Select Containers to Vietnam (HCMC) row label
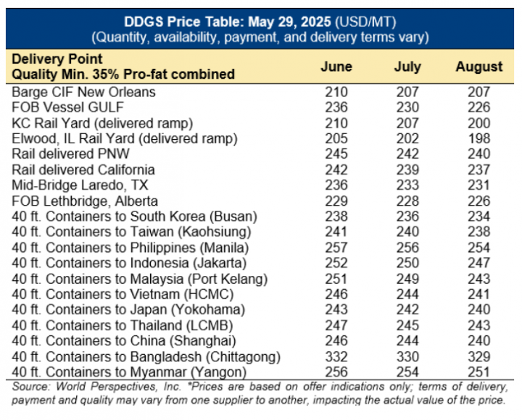Screen dimensions: 522x420 (123, 294)
